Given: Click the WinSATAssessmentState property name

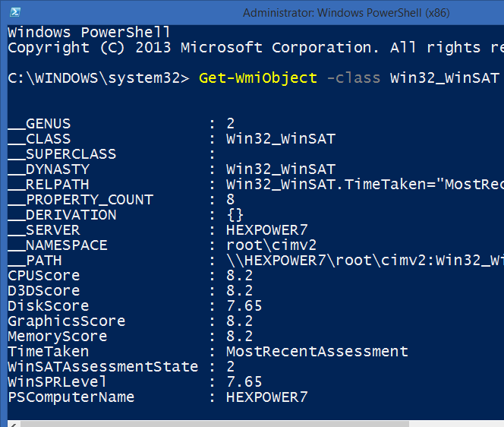Looking at the screenshot, I should [103, 366].
